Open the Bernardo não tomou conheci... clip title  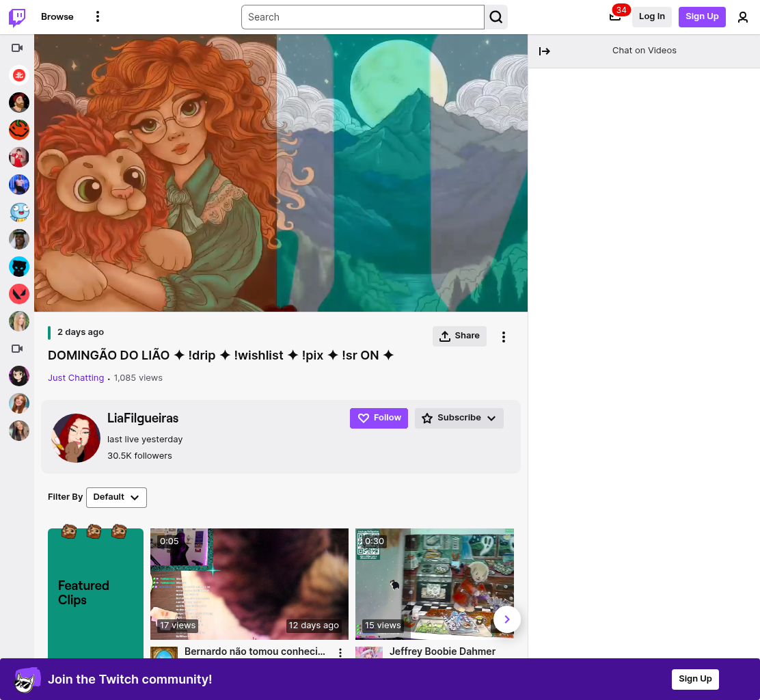pyautogui.click(x=254, y=651)
